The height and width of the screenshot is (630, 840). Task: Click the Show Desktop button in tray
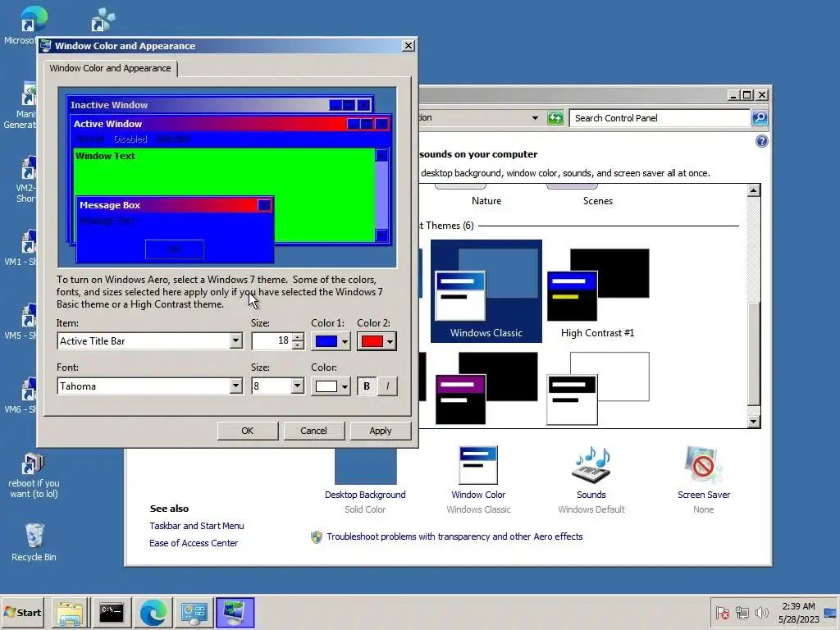[x=830, y=613]
